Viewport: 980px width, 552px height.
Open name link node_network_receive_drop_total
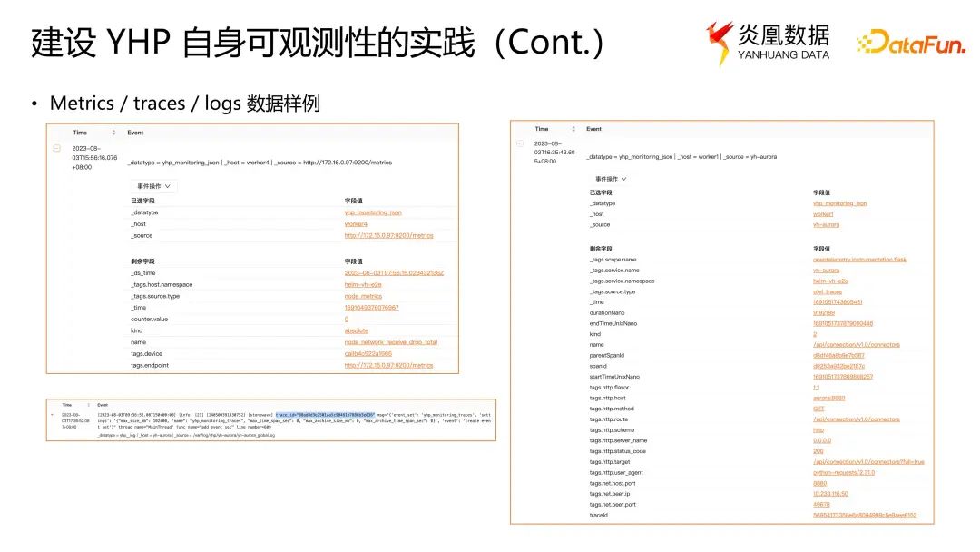click(x=390, y=342)
